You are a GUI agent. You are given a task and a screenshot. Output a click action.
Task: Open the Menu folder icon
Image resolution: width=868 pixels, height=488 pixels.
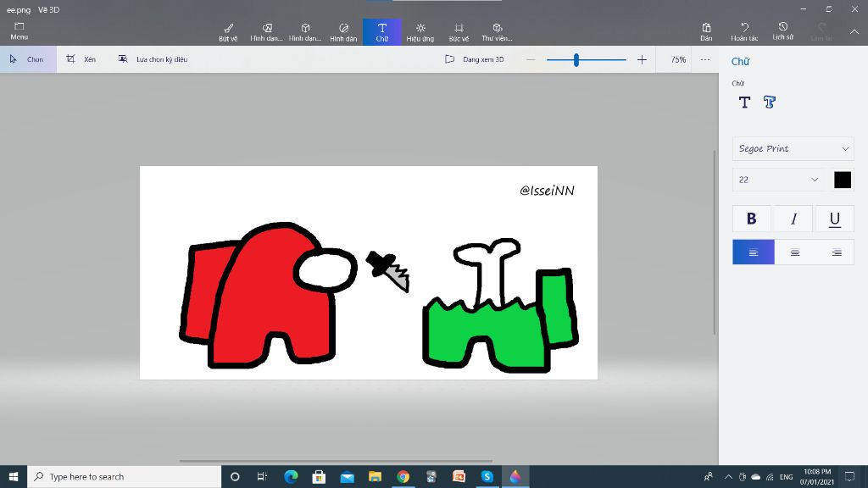click(19, 31)
